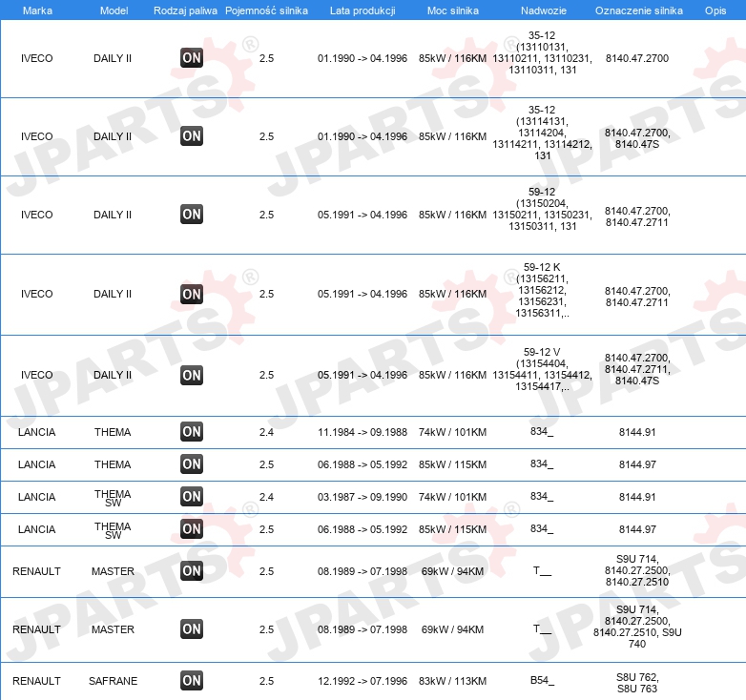Viewport: 746px width, 700px height.
Task: Click the ON icon for Iveco Daily II 59-12 V
Action: pyautogui.click(x=192, y=375)
